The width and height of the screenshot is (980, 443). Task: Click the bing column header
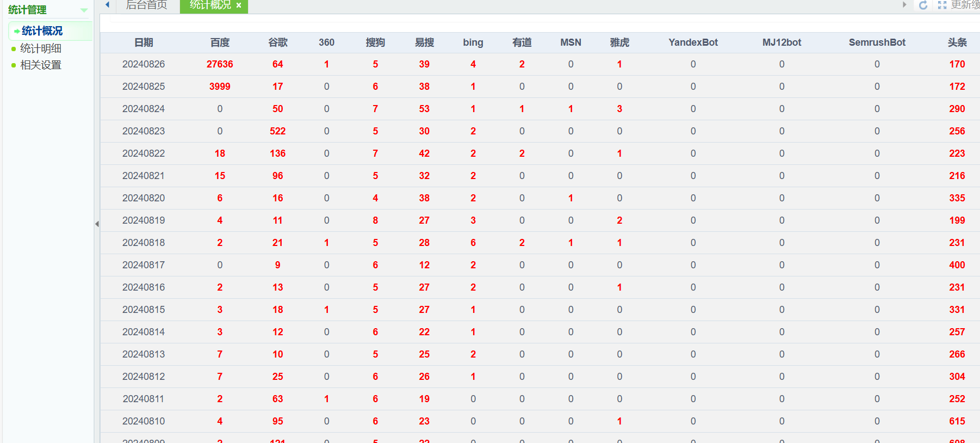coord(473,42)
